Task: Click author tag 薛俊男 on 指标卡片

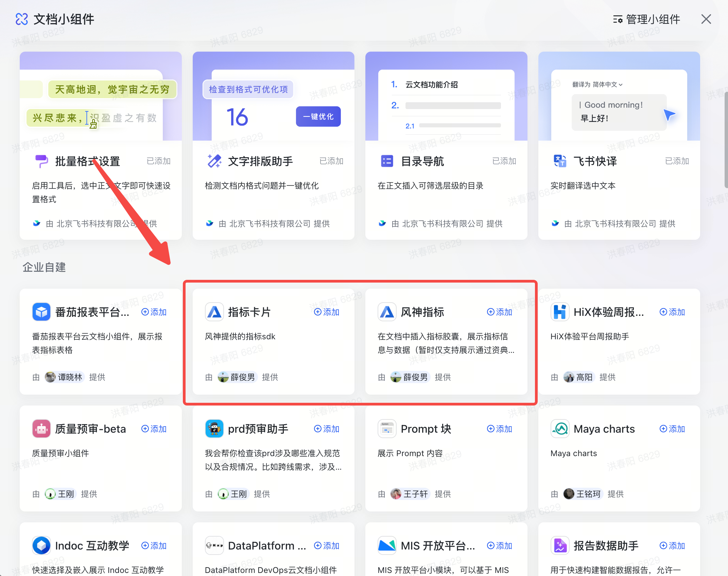Action: [237, 377]
